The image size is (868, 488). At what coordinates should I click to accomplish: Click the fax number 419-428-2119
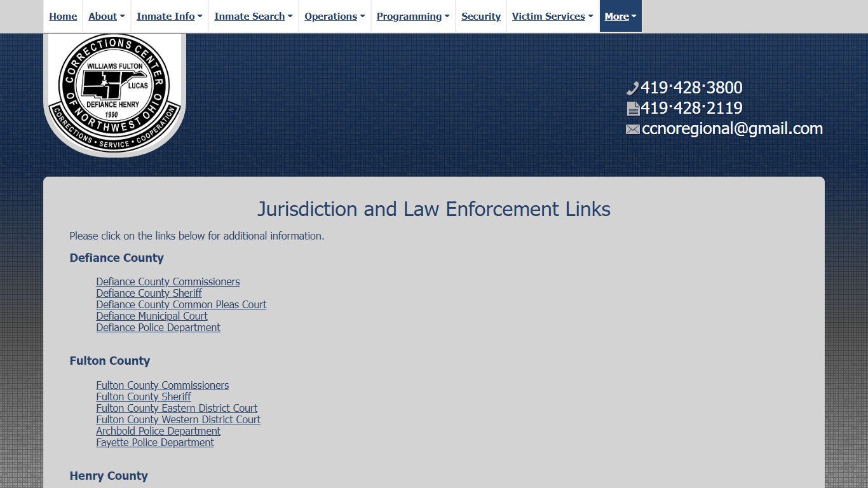(x=691, y=108)
